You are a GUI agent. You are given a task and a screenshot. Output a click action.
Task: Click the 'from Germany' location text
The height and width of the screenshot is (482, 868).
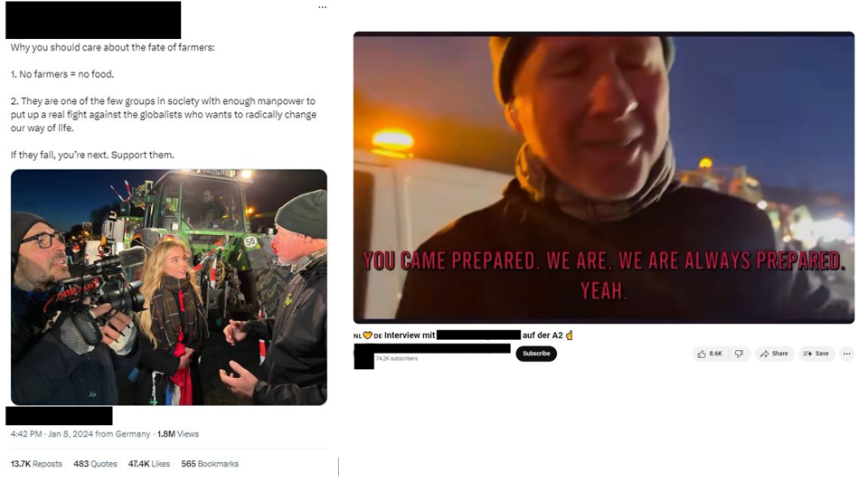(122, 434)
